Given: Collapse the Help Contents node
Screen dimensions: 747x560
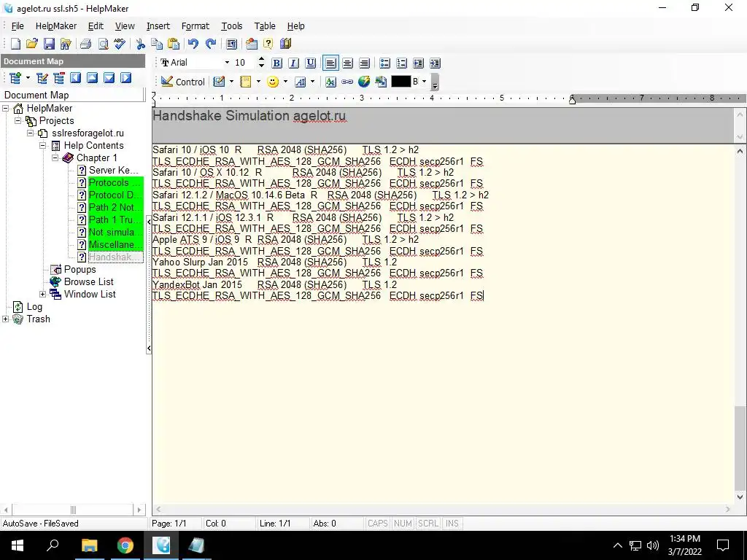Looking at the screenshot, I should click(42, 145).
